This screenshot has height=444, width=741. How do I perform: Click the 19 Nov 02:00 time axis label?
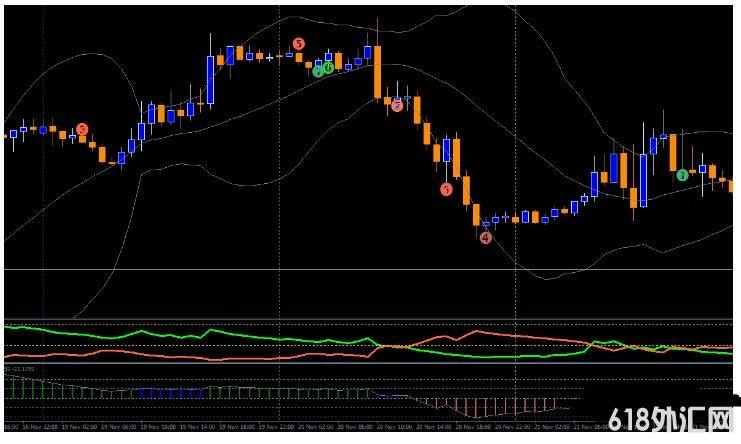pos(79,427)
